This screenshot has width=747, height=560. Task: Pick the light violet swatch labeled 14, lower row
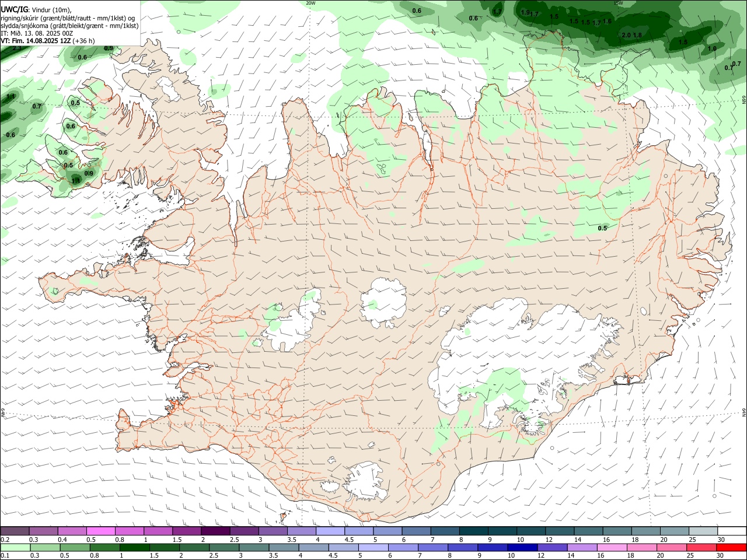[582, 547]
